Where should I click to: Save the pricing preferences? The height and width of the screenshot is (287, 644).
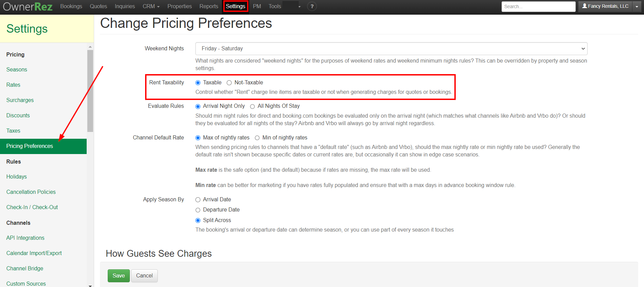click(x=119, y=275)
